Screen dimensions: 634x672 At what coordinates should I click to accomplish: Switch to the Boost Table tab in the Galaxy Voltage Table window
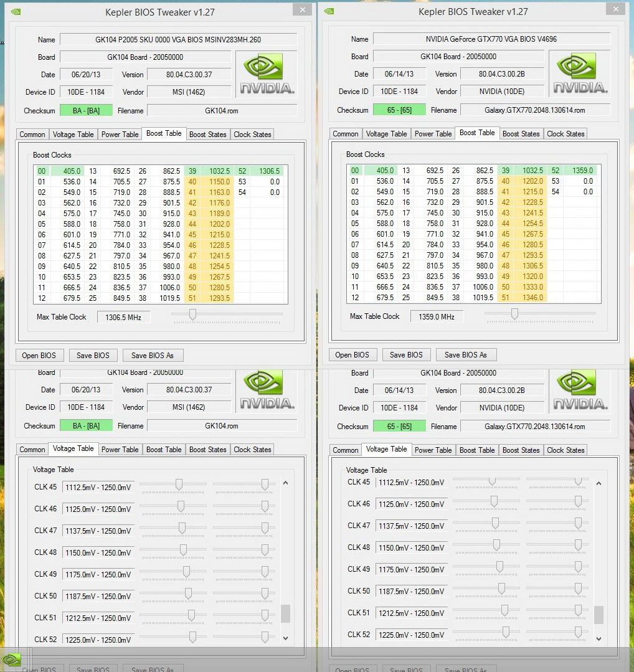click(477, 450)
